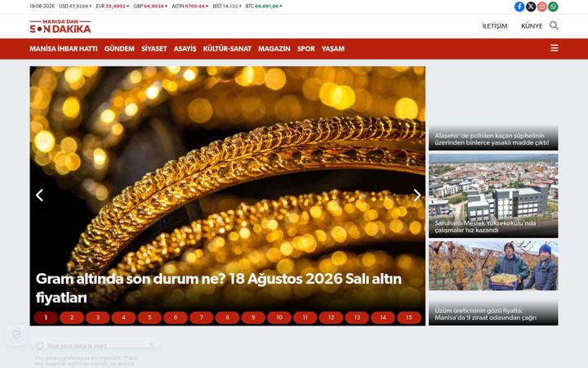
Task: Select slider page 11
Action: (305, 317)
